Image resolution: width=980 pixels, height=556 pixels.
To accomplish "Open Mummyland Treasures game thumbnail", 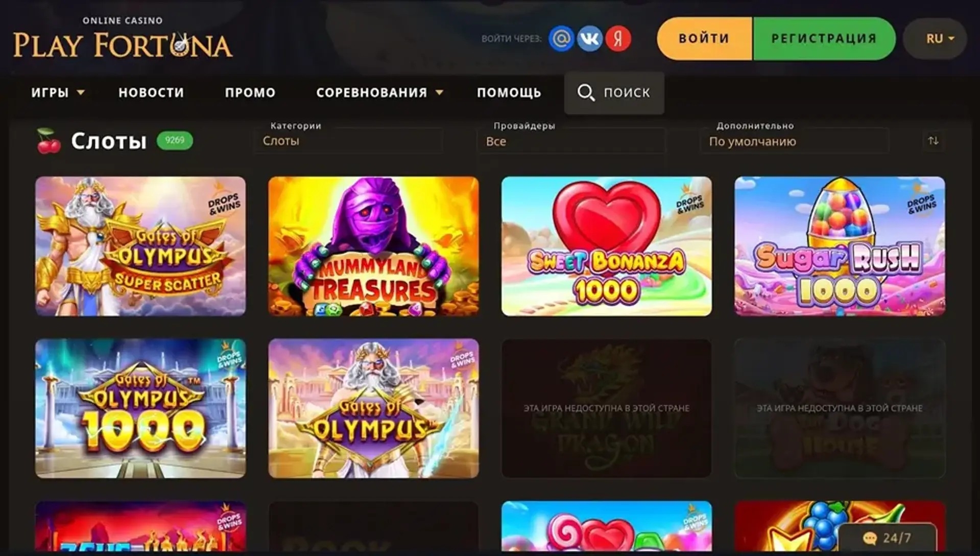I will [373, 246].
